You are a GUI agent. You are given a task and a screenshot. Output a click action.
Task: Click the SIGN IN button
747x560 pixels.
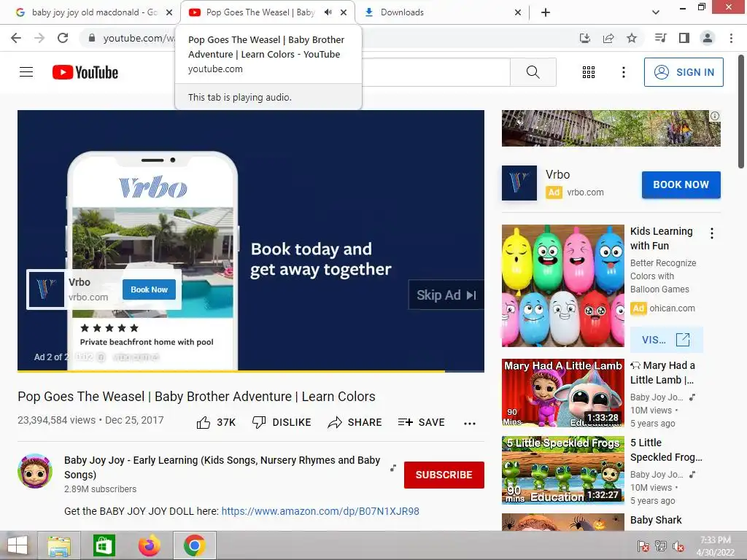(x=684, y=72)
